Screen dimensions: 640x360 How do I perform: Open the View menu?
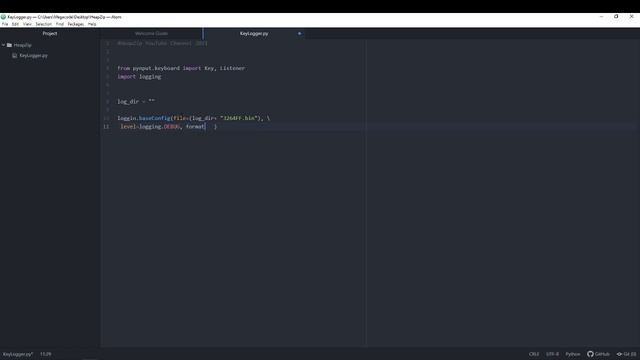27,24
